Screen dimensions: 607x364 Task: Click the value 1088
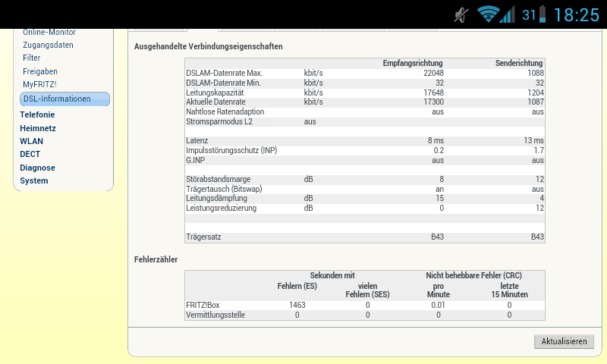536,73
